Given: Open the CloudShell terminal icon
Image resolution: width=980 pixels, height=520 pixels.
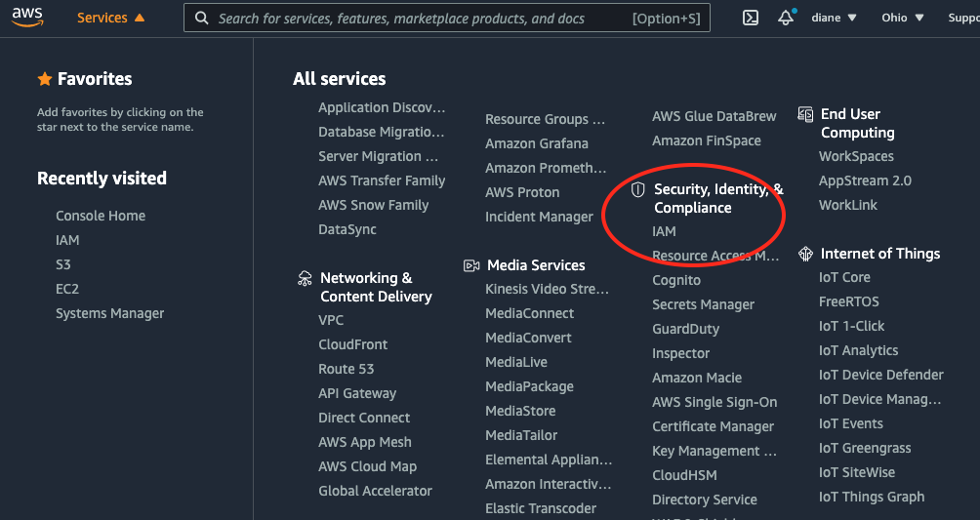Looking at the screenshot, I should click(x=751, y=18).
